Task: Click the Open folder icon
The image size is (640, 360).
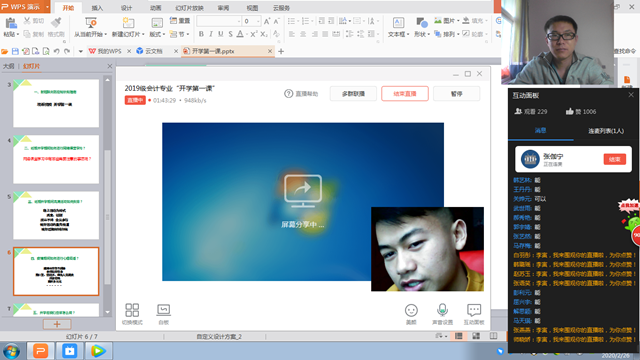Action: point(5,51)
